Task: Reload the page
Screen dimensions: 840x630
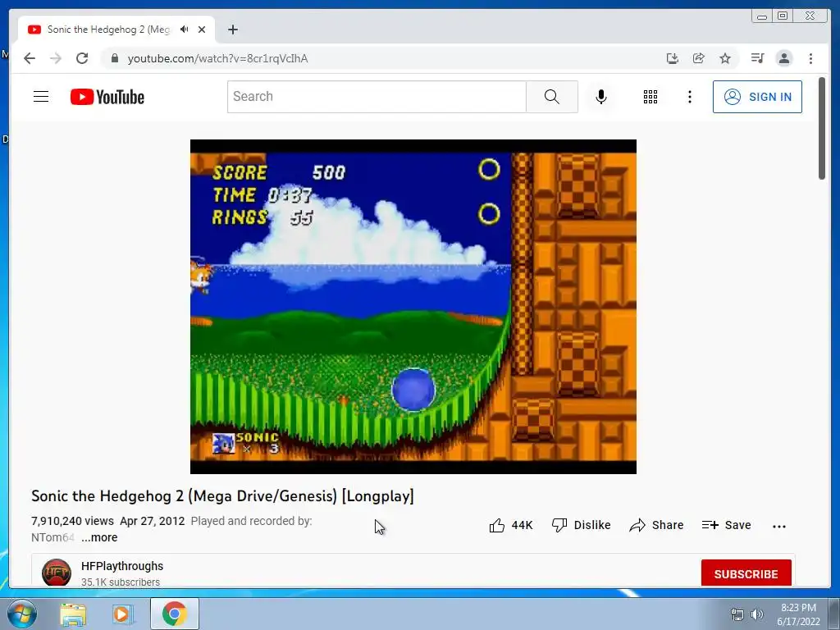Action: click(x=82, y=58)
